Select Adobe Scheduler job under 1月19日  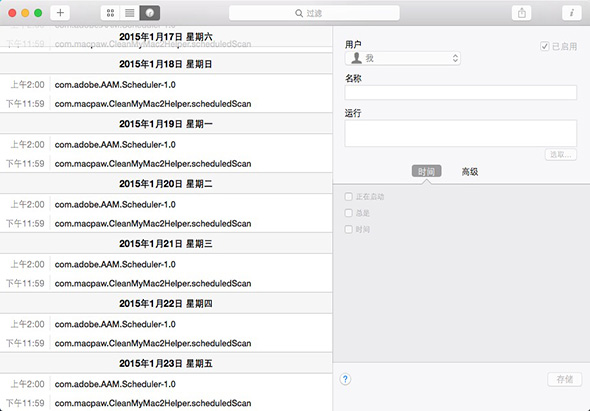pyautogui.click(x=166, y=145)
